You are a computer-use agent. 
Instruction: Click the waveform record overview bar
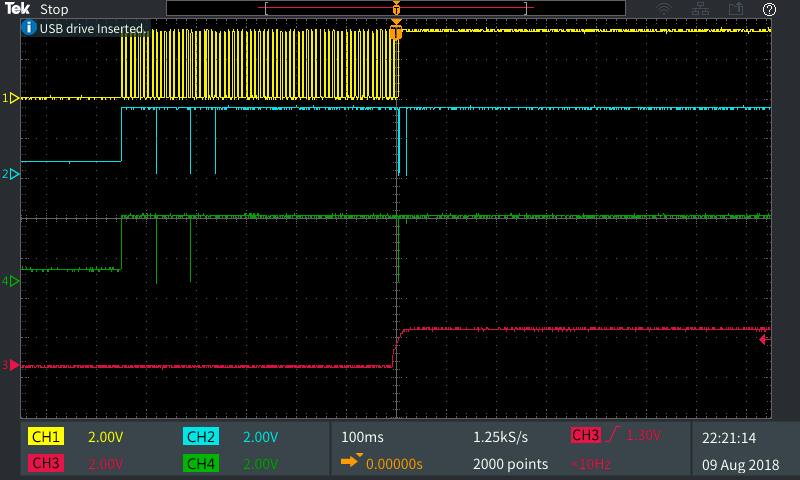[x=396, y=8]
